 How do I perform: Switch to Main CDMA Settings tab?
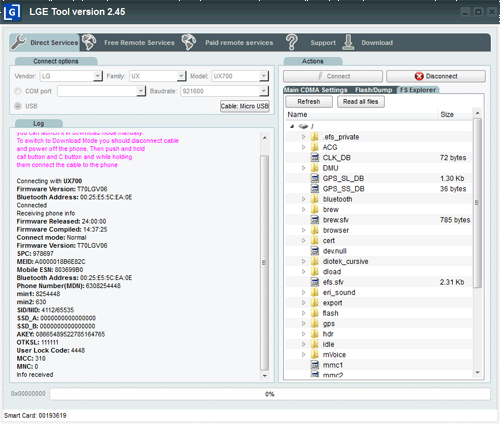pos(316,90)
